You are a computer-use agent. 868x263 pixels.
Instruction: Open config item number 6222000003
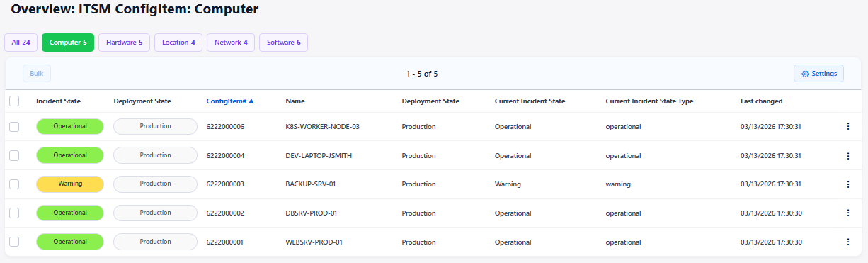click(225, 184)
